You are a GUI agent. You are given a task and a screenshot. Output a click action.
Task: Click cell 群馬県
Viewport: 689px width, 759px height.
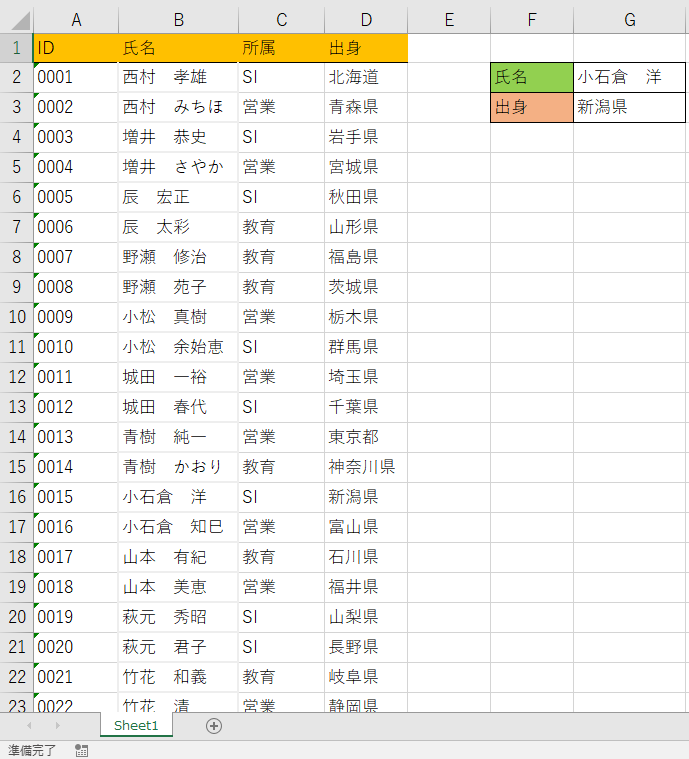click(366, 348)
